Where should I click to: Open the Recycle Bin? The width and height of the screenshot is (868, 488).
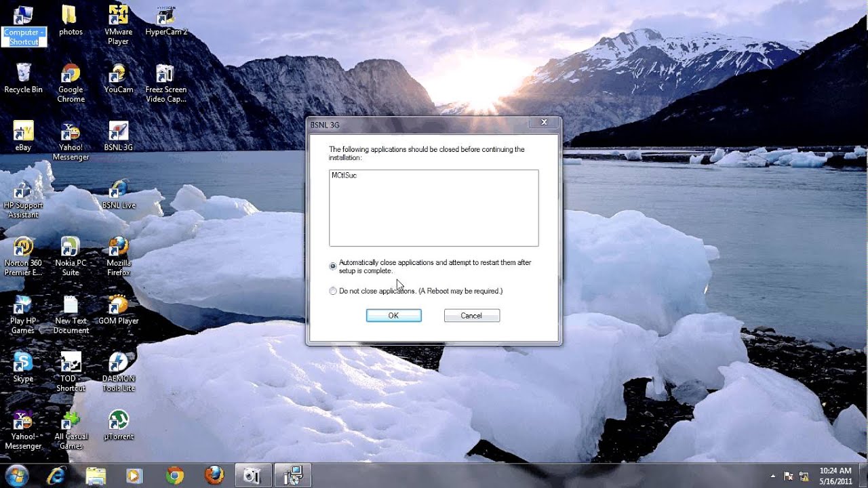point(23,79)
